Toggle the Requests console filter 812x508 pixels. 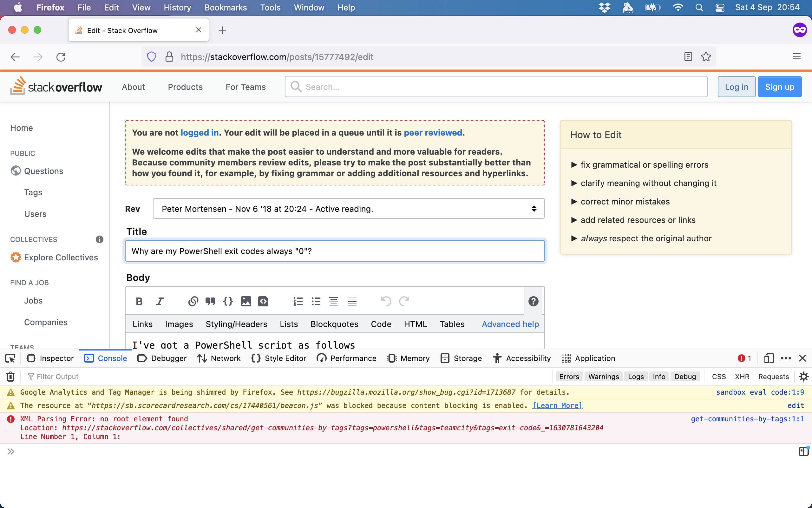(773, 377)
